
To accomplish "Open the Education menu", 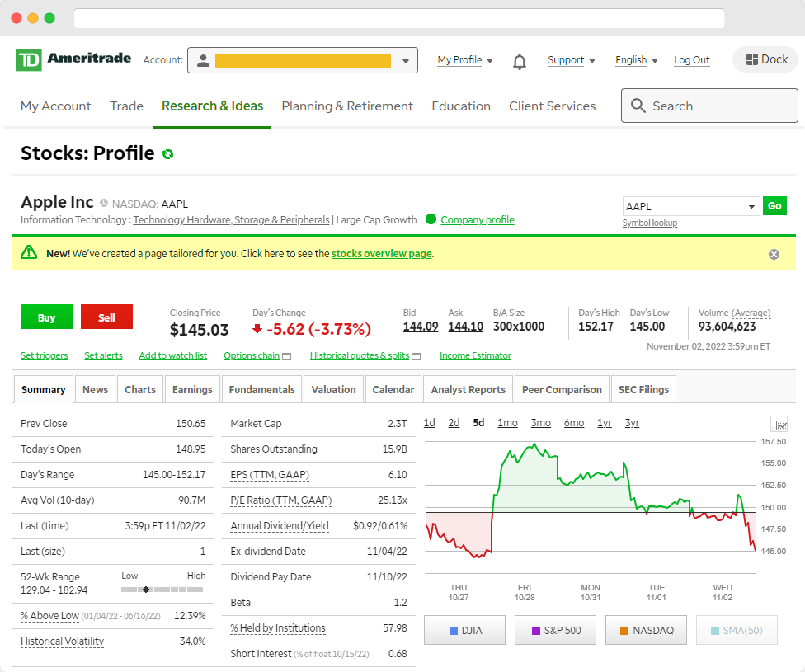I will click(461, 106).
